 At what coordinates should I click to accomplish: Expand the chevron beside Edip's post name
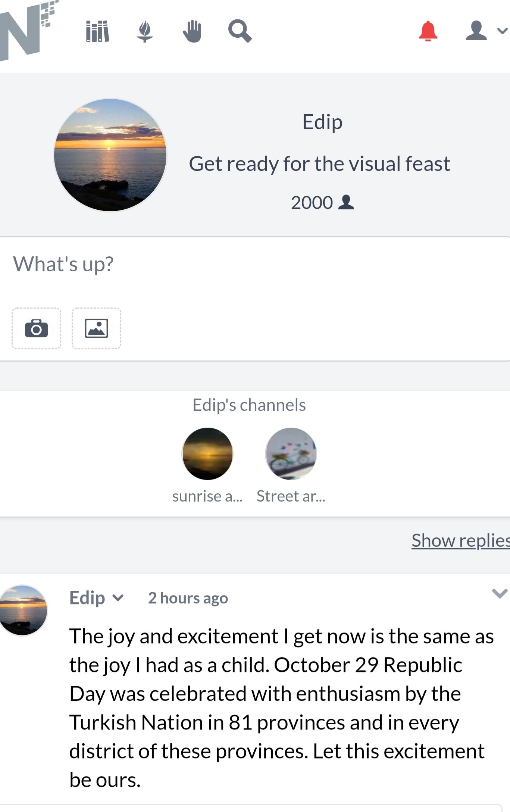pyautogui.click(x=118, y=598)
